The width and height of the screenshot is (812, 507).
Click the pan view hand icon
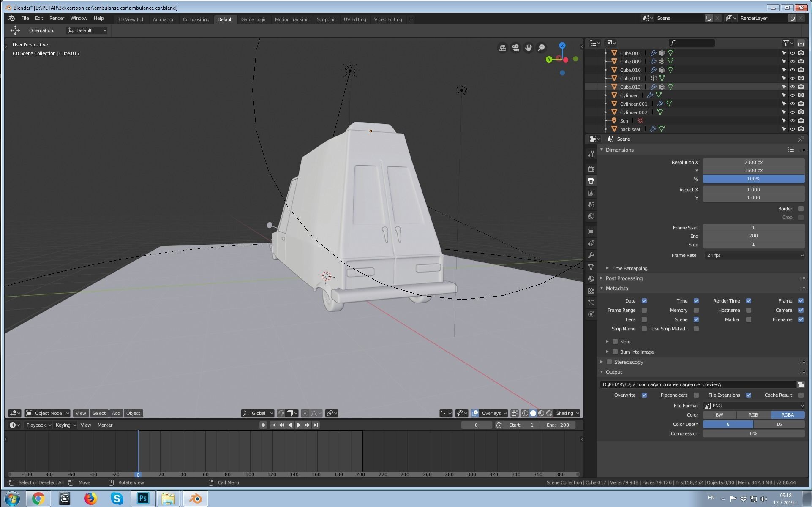[528, 48]
